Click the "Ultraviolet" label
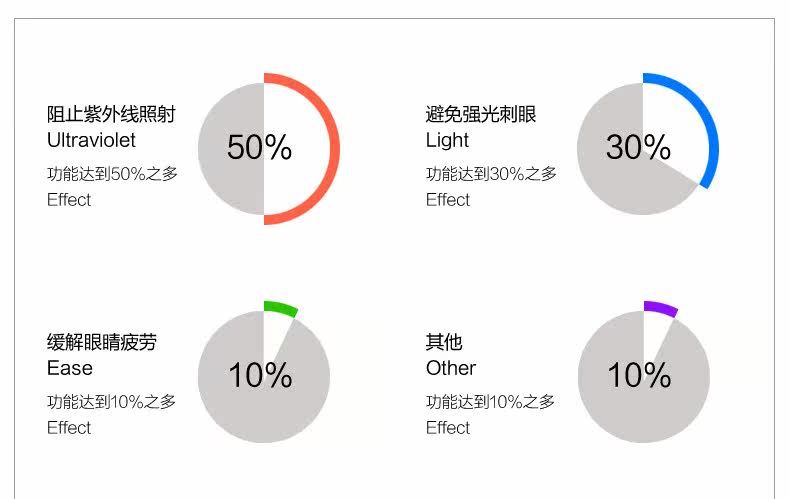The width and height of the screenshot is (790, 499). [91, 141]
